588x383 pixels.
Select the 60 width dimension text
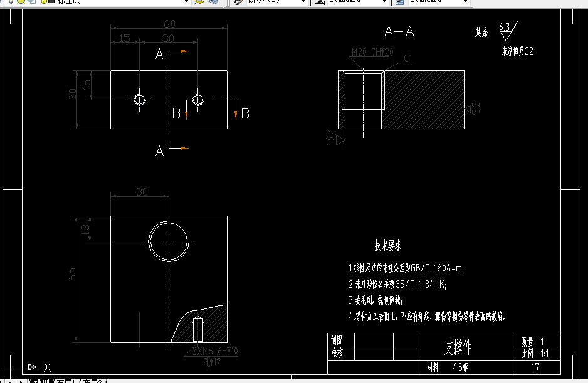(169, 24)
